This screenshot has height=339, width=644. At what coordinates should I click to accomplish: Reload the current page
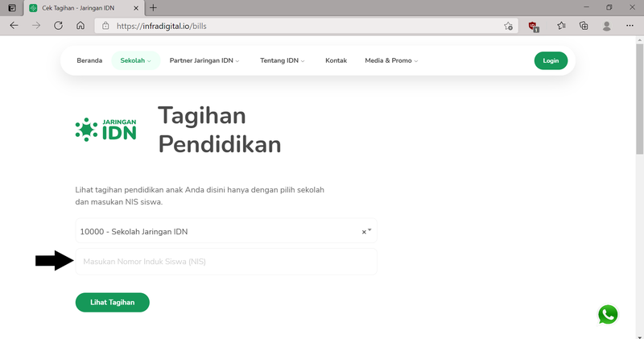(58, 26)
